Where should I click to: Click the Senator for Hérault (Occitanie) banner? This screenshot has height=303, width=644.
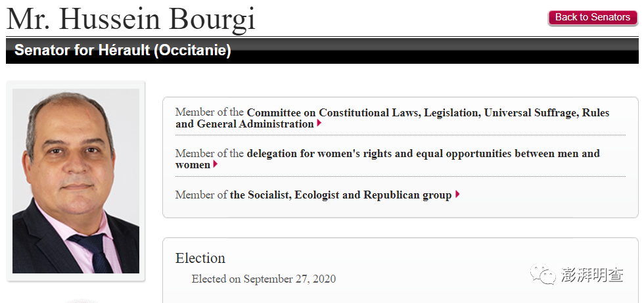click(123, 51)
